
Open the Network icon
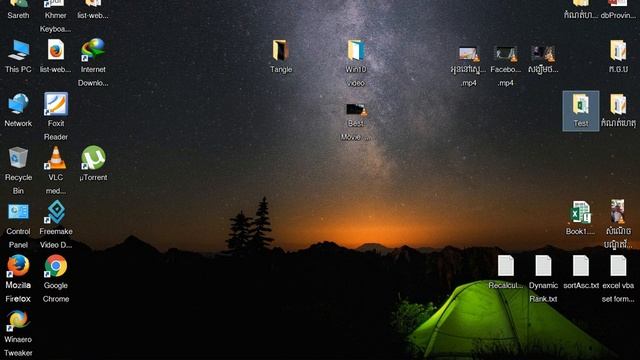click(x=18, y=110)
